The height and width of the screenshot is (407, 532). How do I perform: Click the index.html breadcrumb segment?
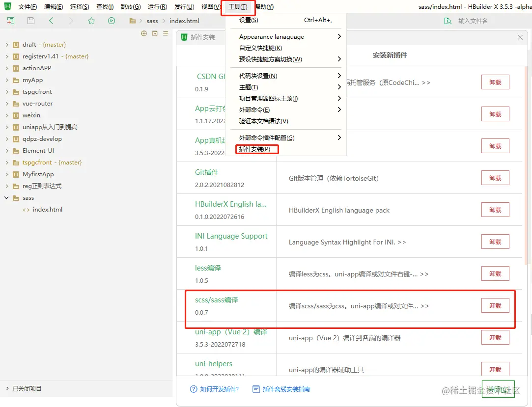coord(184,21)
